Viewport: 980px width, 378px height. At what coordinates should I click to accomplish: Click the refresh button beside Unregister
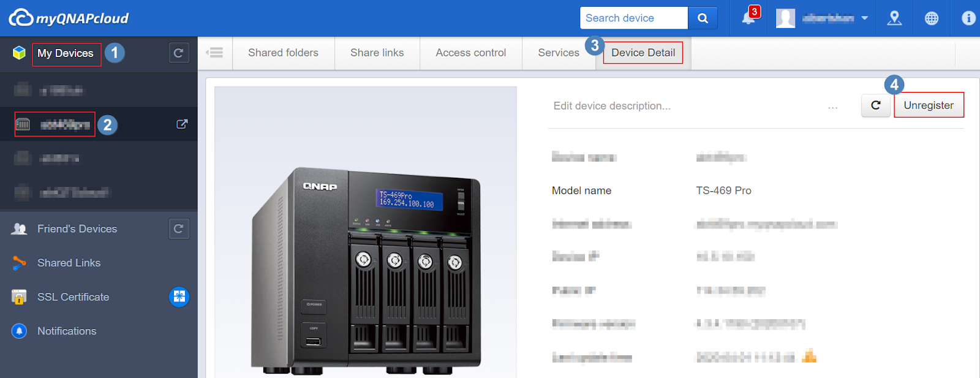pyautogui.click(x=876, y=105)
